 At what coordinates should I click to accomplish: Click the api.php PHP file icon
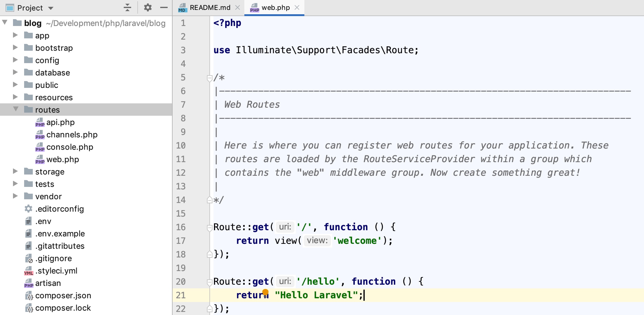(40, 122)
